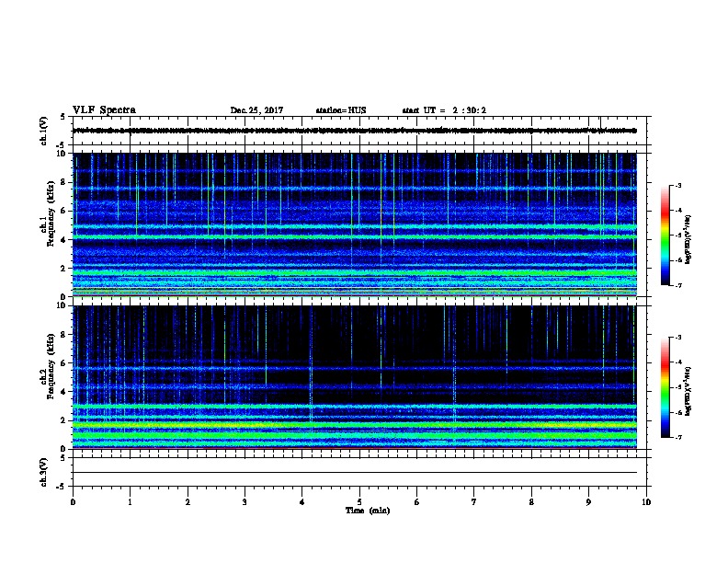Click the time axis tick "4"

tap(302, 502)
